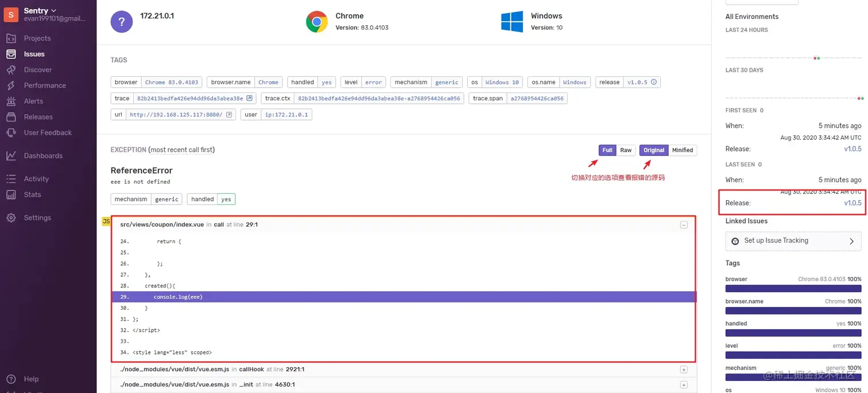The width and height of the screenshot is (868, 393).
Task: Click the Chrome browser logo
Action: [317, 22]
